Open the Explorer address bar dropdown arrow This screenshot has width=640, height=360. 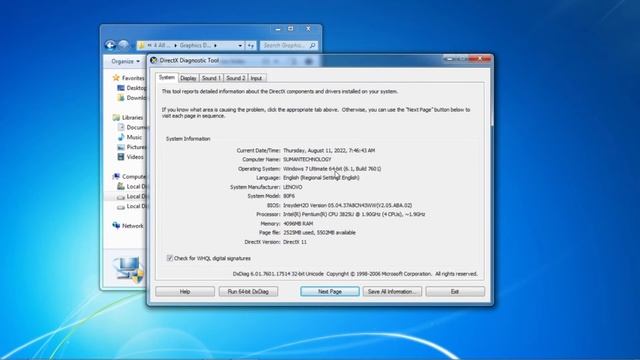(240, 45)
